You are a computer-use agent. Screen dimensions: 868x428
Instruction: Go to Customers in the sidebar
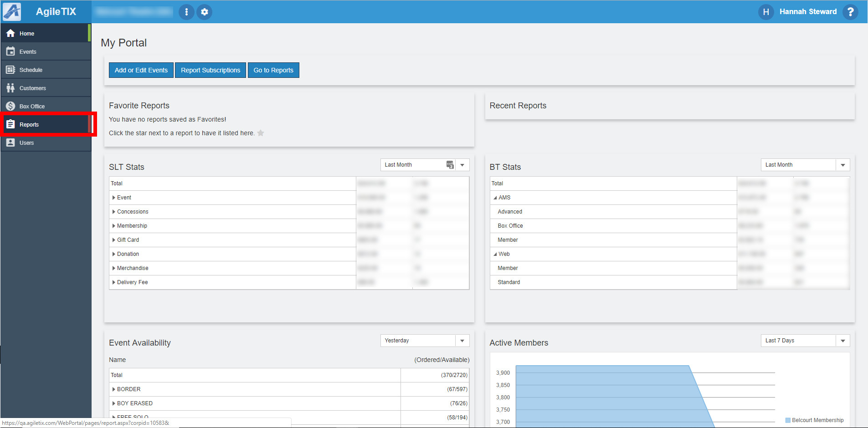(x=32, y=88)
